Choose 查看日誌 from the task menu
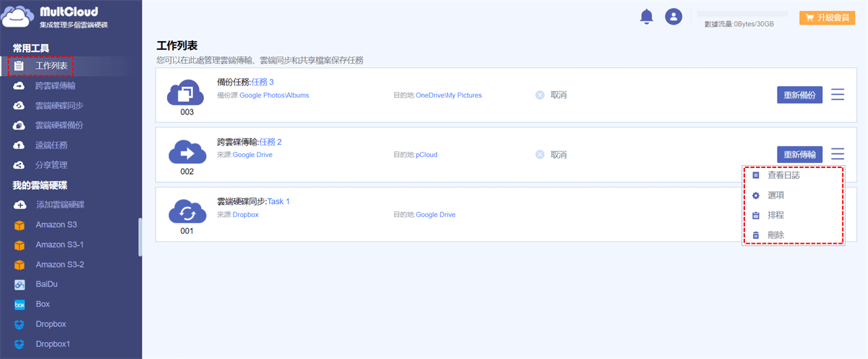868x359 pixels. (x=783, y=175)
